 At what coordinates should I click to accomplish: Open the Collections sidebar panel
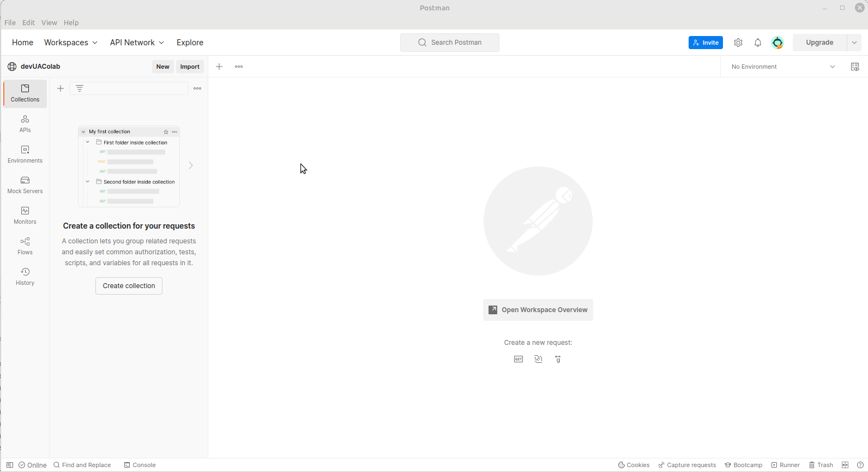pos(25,93)
